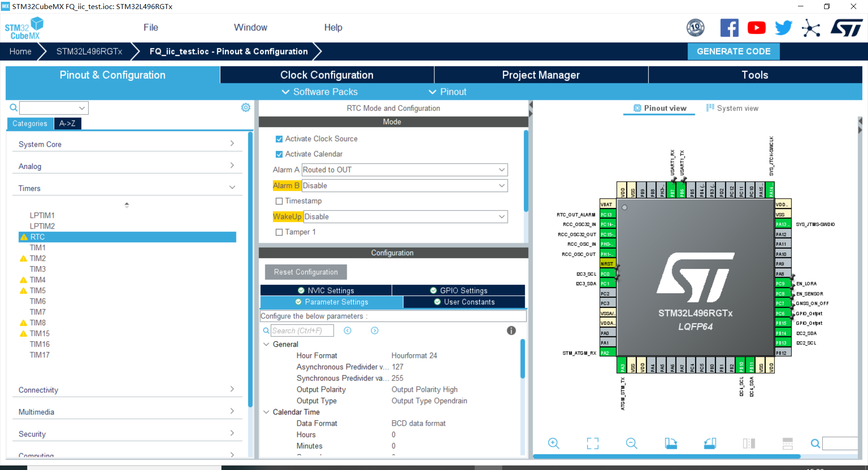Expand the Analog category
This screenshot has height=470, width=868.
coord(127,166)
